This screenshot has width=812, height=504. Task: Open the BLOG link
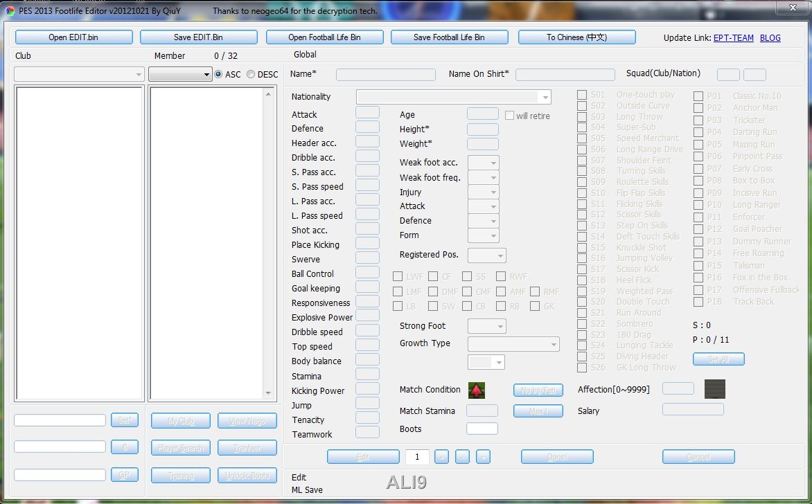[x=770, y=38]
